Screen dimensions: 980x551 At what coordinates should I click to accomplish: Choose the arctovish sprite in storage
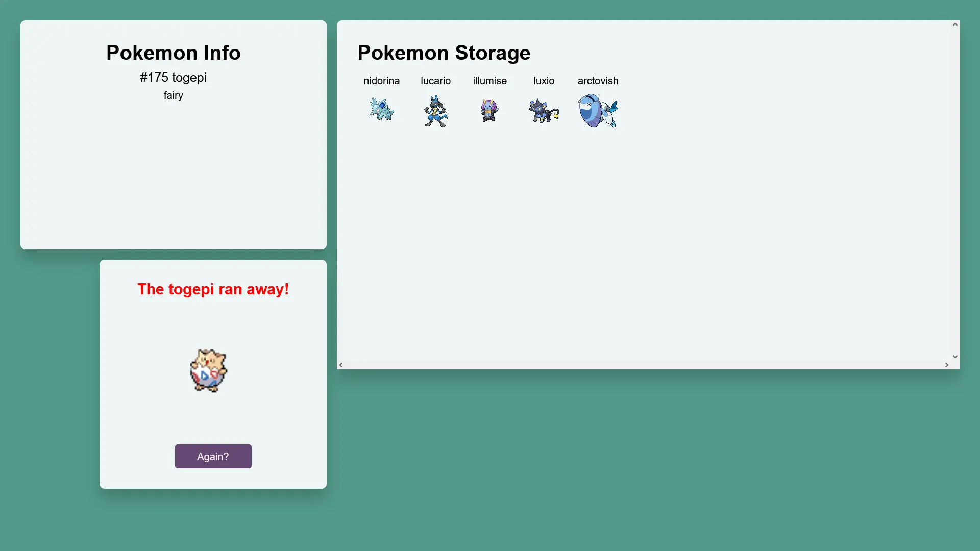(x=598, y=110)
